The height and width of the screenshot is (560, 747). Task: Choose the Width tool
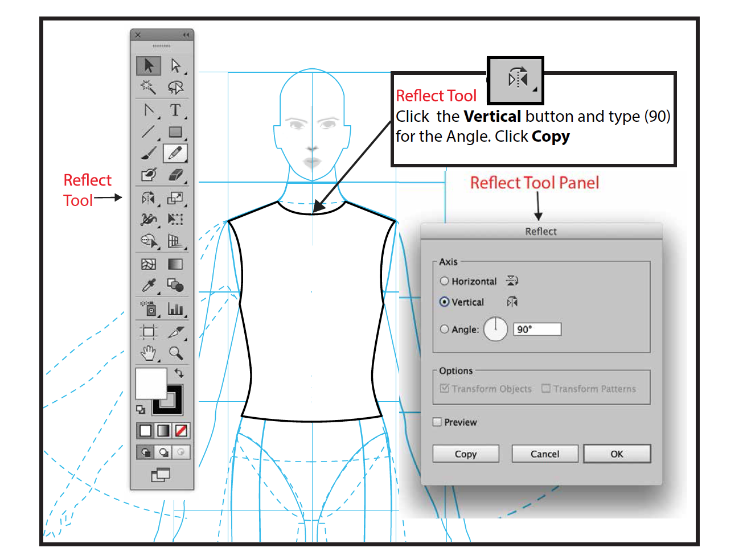pyautogui.click(x=149, y=220)
